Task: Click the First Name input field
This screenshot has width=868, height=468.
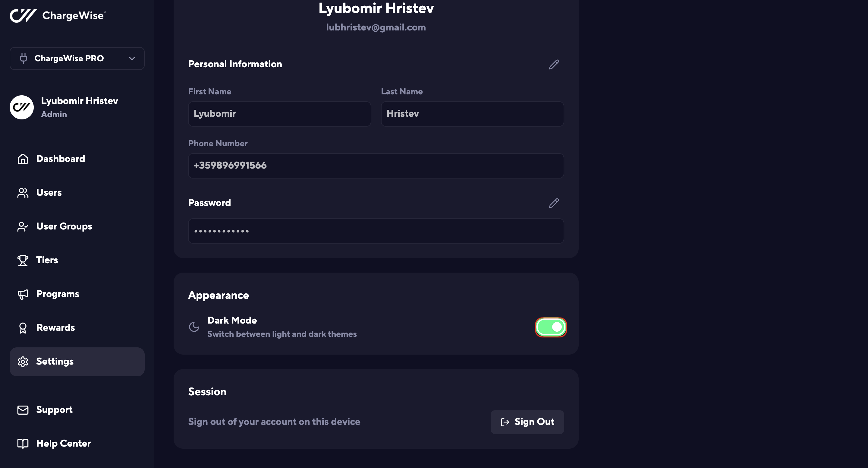Action: 279,114
